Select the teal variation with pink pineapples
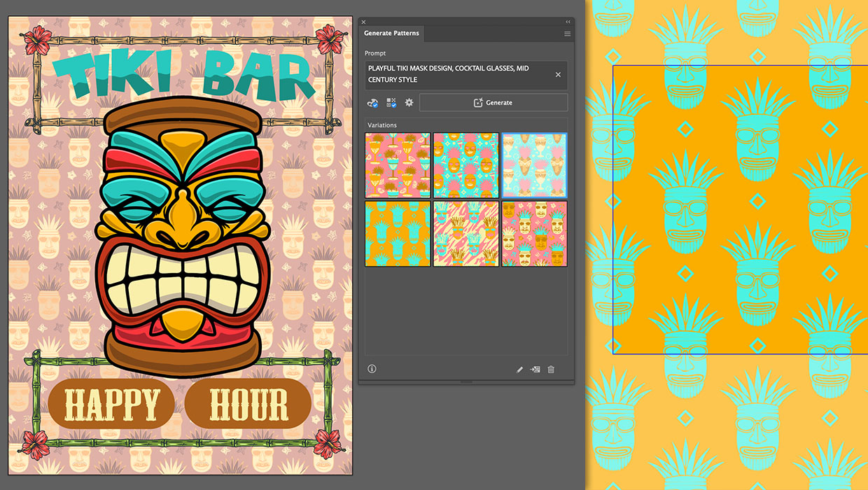 tap(465, 166)
